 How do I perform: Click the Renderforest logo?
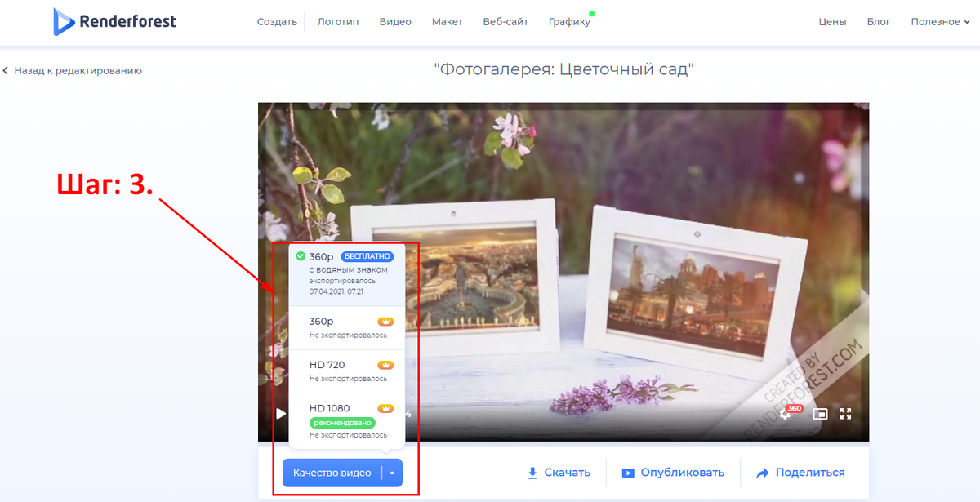click(114, 21)
